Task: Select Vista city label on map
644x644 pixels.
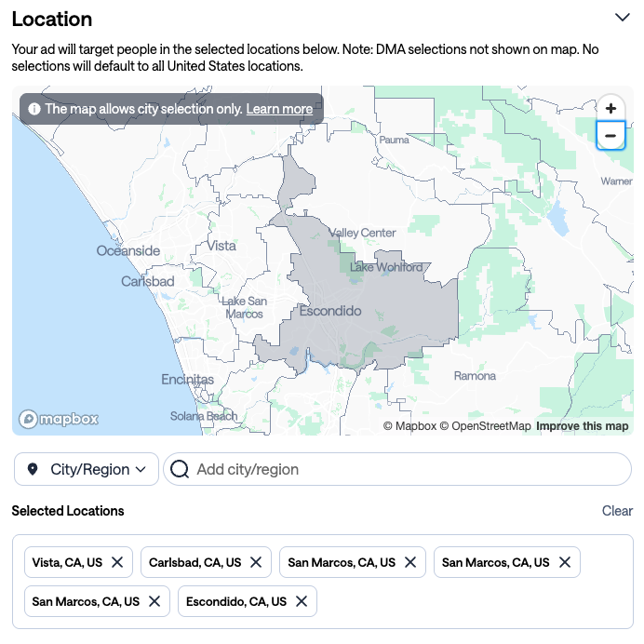Action: click(221, 246)
